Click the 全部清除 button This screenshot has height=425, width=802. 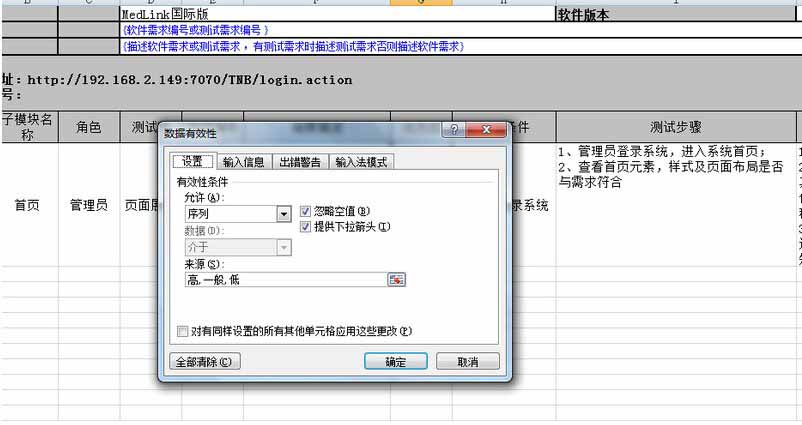[x=205, y=362]
